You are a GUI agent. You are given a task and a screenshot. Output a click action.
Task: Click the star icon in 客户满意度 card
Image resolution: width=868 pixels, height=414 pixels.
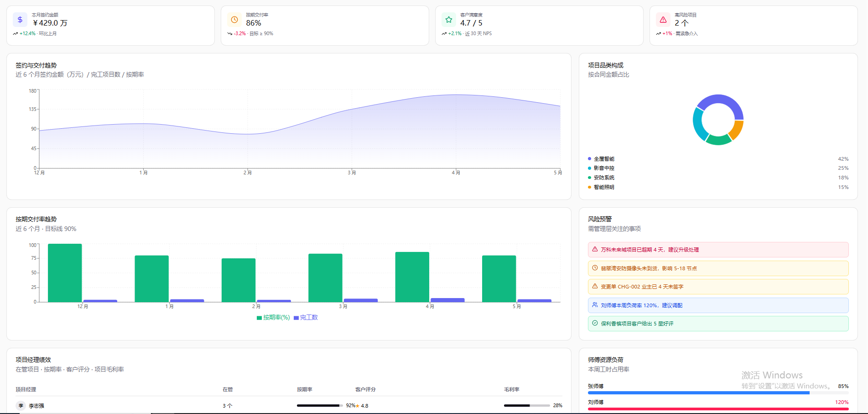[448, 20]
